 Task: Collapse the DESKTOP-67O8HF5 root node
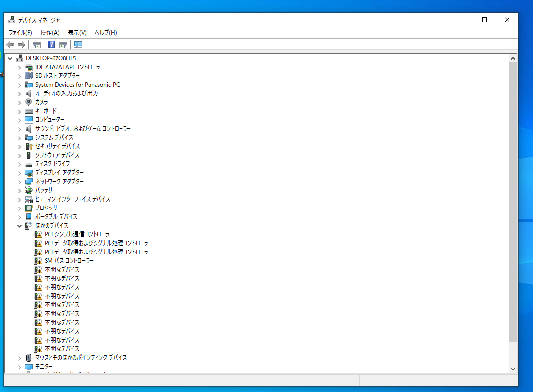click(10, 58)
